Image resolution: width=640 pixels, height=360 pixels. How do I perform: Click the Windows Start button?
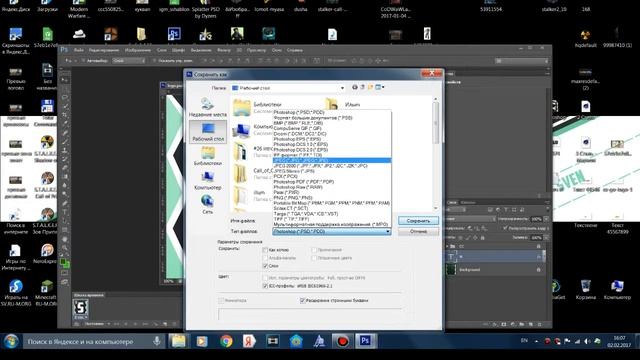pos(11,341)
